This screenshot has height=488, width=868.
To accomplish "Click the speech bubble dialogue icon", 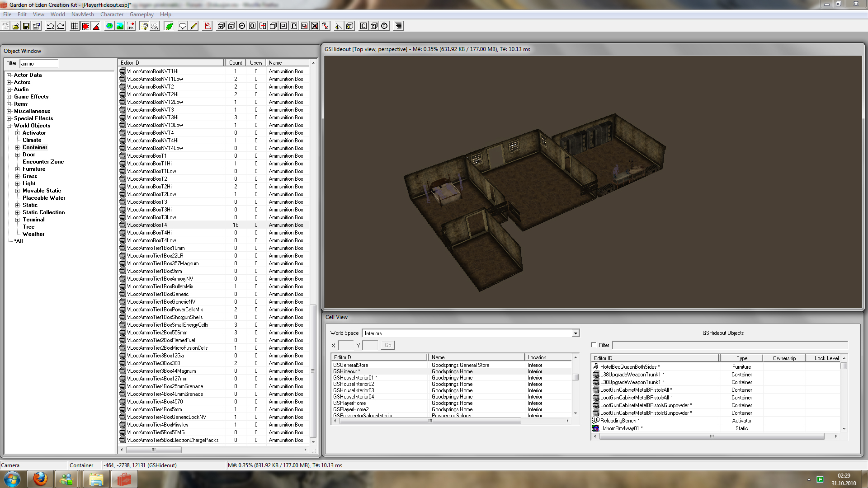I will pyautogui.click(x=182, y=26).
